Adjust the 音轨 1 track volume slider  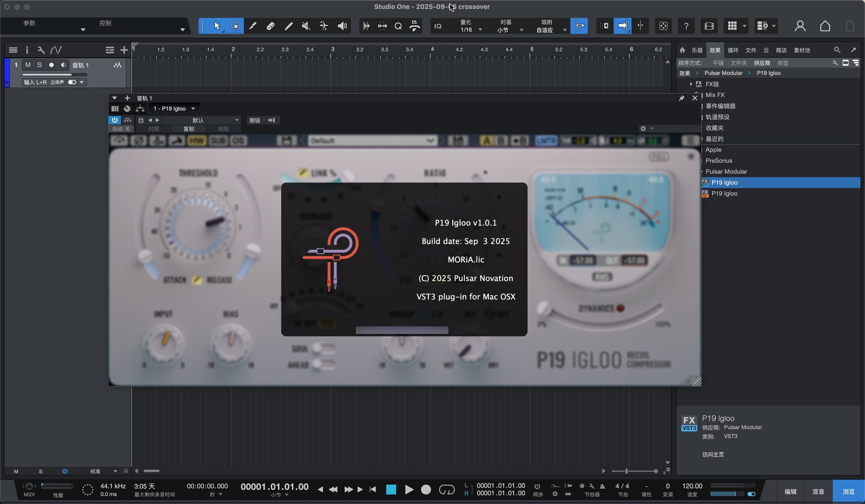(x=54, y=74)
